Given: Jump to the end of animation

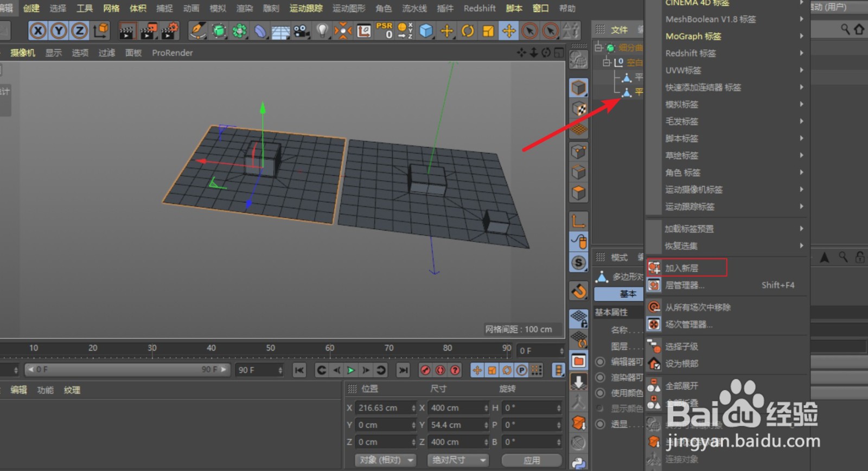Looking at the screenshot, I should [403, 370].
